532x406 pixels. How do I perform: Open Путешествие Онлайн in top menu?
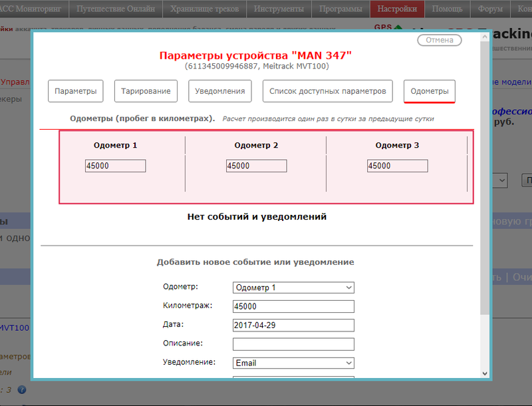[116, 9]
